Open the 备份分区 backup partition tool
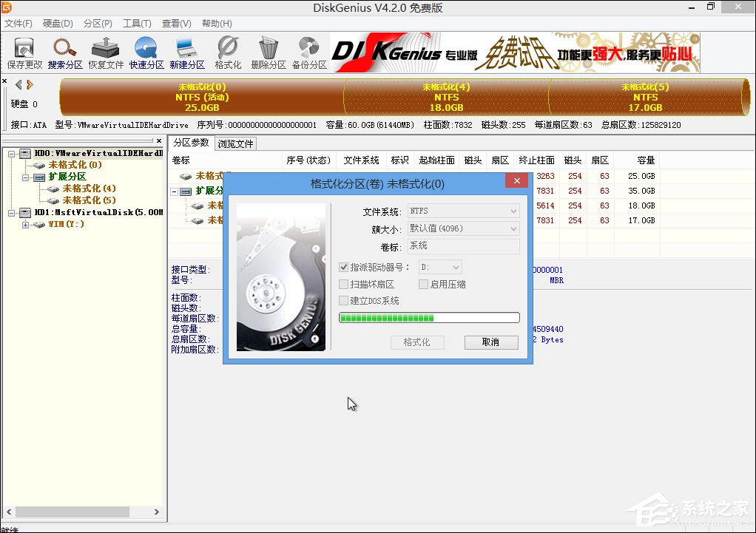 309,51
